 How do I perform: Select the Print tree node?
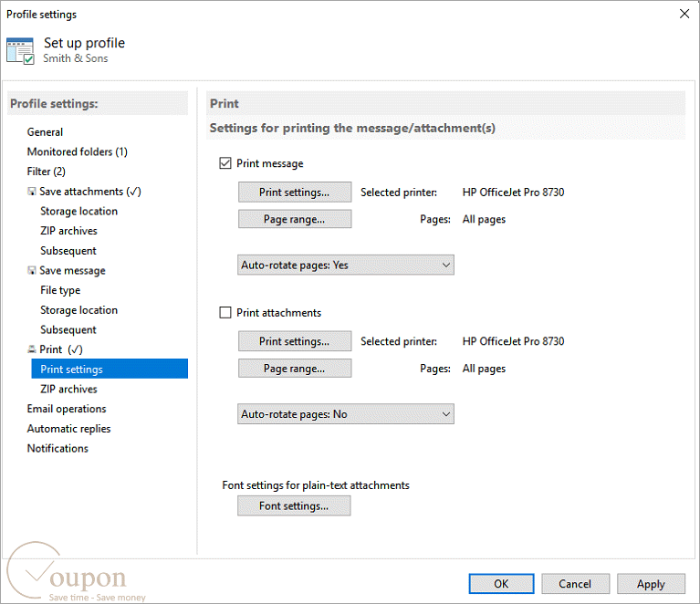pos(61,349)
